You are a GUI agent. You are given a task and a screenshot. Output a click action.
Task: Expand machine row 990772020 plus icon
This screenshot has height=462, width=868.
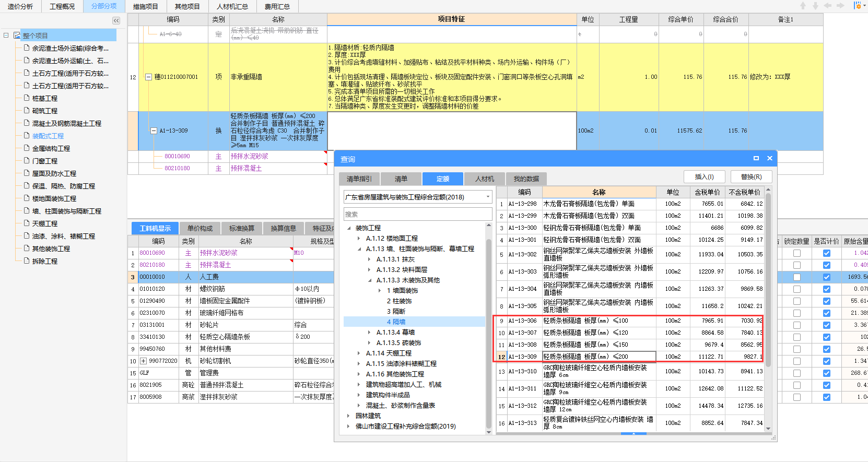click(x=143, y=361)
